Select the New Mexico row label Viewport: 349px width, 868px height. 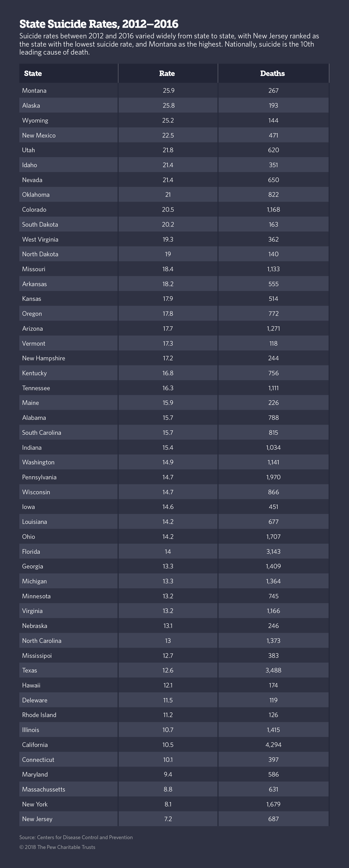[39, 135]
